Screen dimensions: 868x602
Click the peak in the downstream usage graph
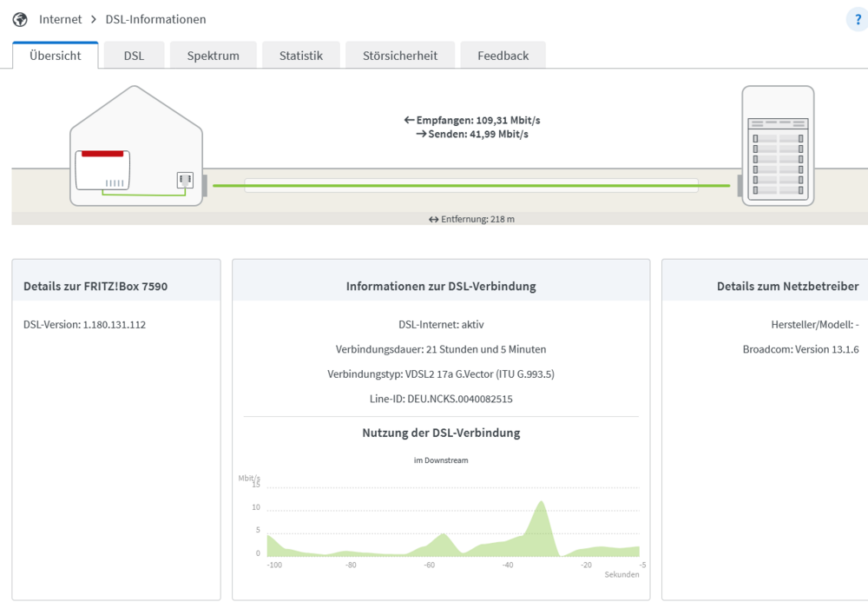[541, 503]
